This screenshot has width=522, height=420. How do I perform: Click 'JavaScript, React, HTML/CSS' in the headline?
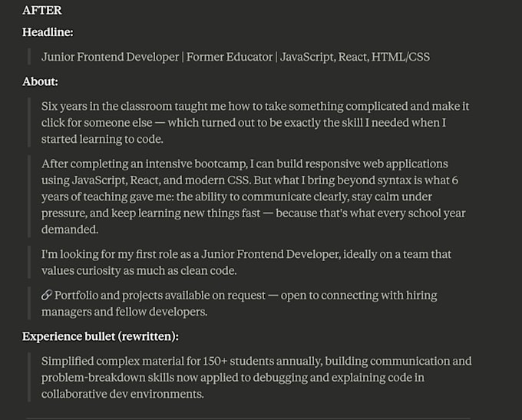(x=355, y=57)
